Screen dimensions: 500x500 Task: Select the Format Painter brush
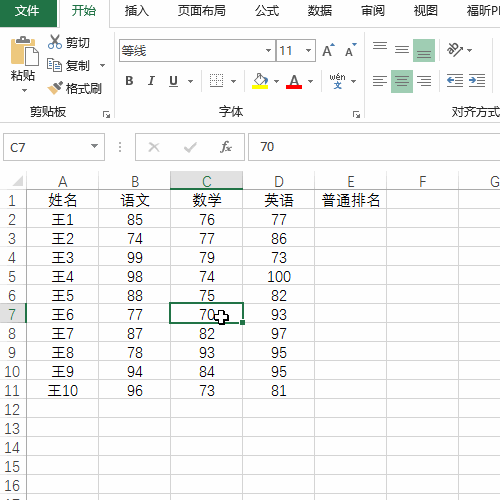(55, 88)
